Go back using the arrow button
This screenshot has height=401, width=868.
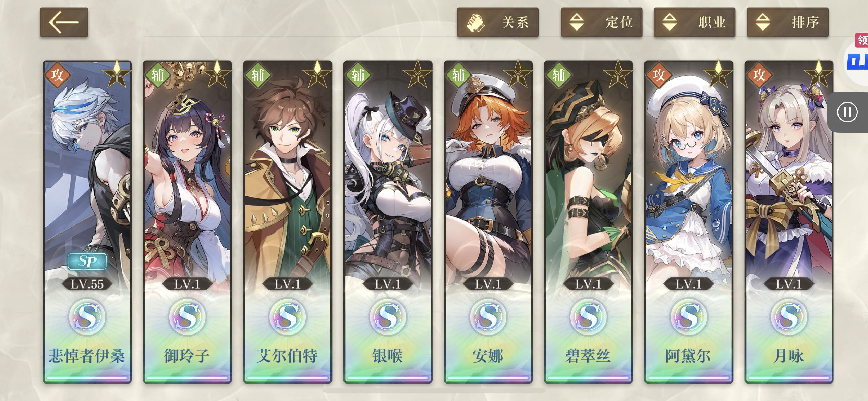(64, 22)
